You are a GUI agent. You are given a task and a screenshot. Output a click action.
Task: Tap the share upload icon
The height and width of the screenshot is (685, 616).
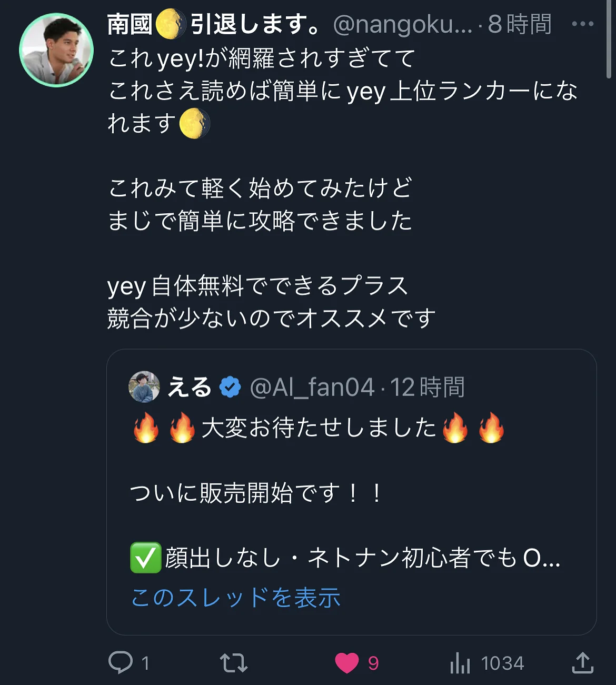(x=583, y=662)
